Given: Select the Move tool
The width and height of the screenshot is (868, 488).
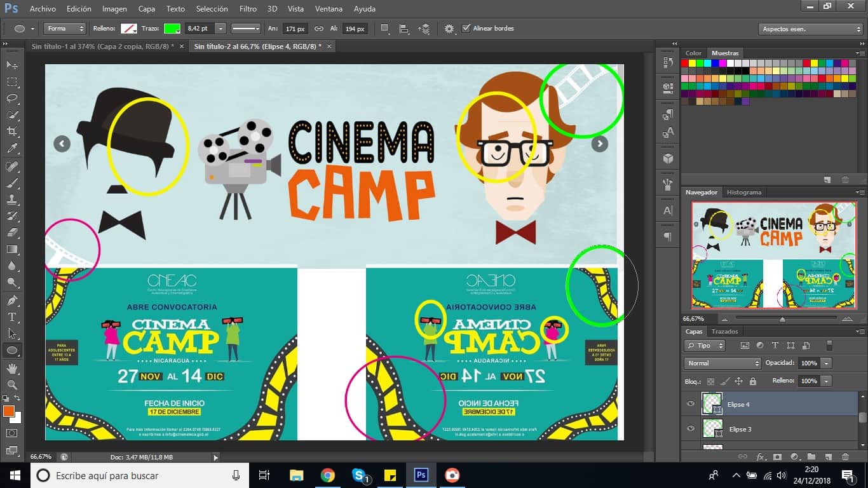Looking at the screenshot, I should tap(12, 65).
